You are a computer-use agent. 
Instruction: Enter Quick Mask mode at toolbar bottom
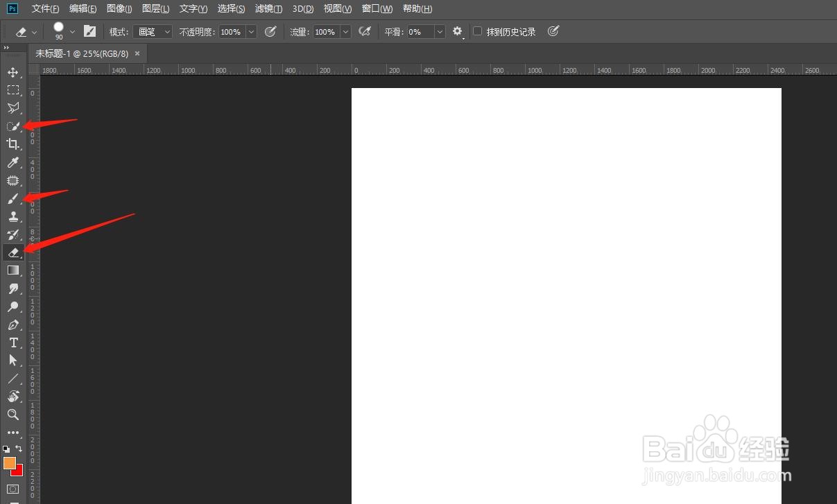tap(14, 489)
